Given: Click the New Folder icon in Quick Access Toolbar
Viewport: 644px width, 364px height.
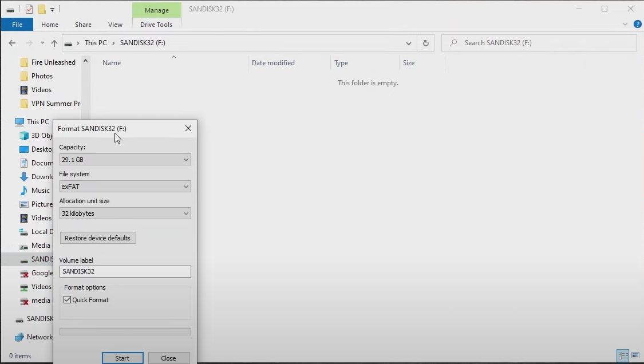Looking at the screenshot, I should 41,9.
